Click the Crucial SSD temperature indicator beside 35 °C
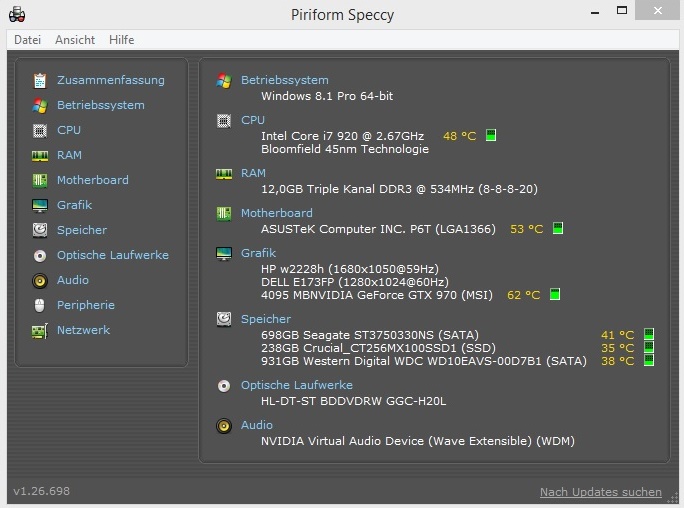684x508 pixels. pos(649,347)
